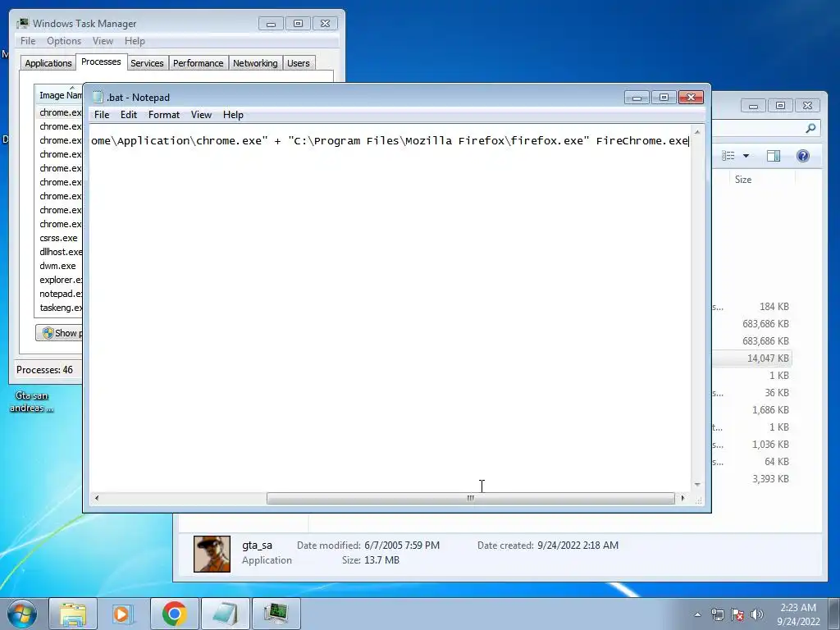Switch to the Services tab
The image size is (840, 630).
point(147,63)
